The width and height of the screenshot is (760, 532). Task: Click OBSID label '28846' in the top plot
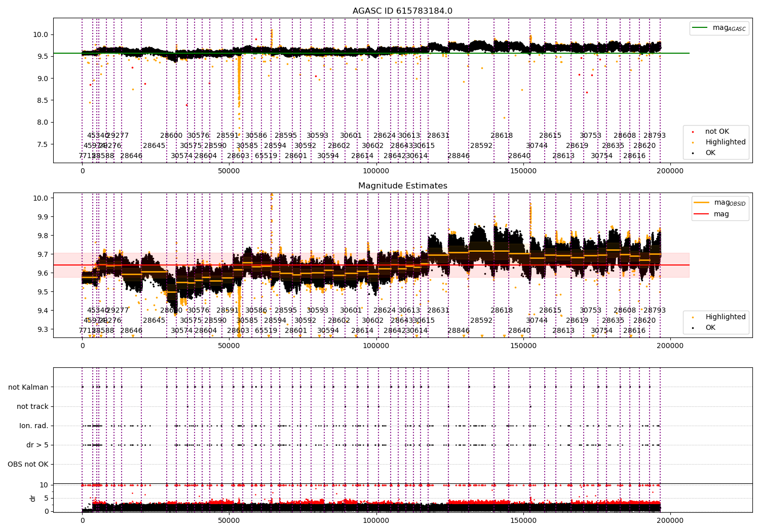coord(459,156)
